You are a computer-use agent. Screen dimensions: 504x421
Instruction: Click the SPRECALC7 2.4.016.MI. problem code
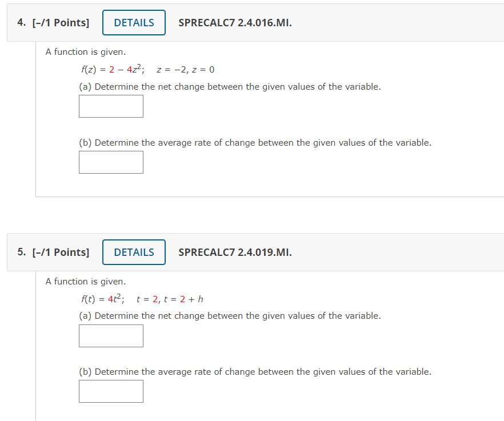click(x=235, y=23)
